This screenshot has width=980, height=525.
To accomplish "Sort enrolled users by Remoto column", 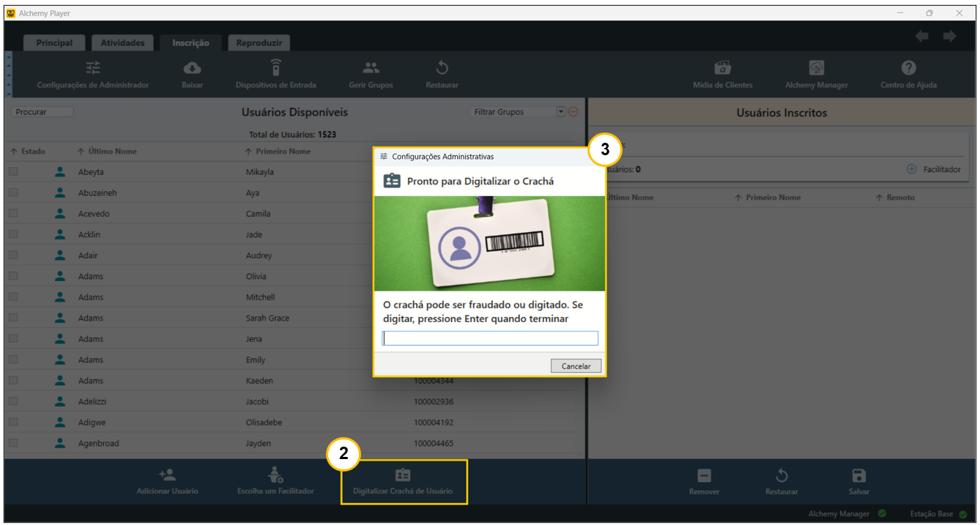I will (900, 198).
